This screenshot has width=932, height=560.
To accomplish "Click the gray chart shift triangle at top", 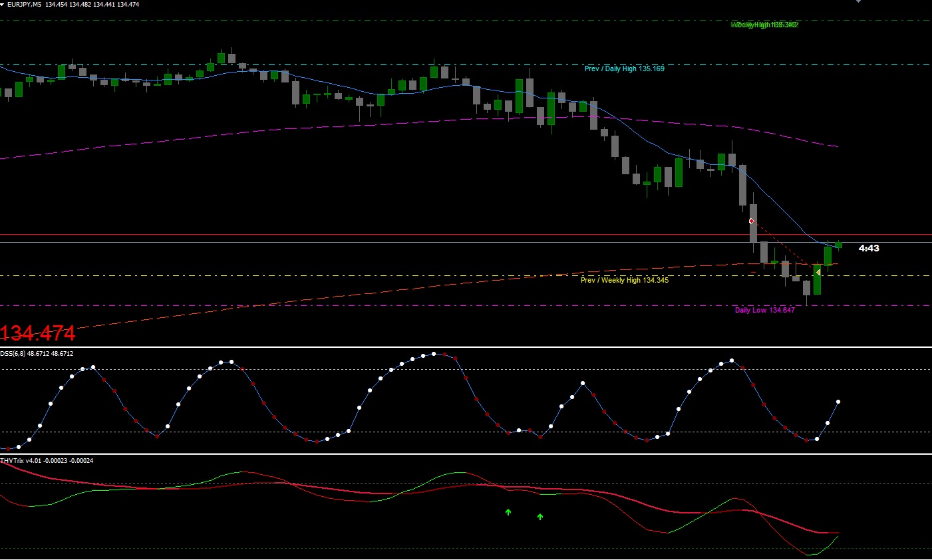I will pyautogui.click(x=858, y=1).
